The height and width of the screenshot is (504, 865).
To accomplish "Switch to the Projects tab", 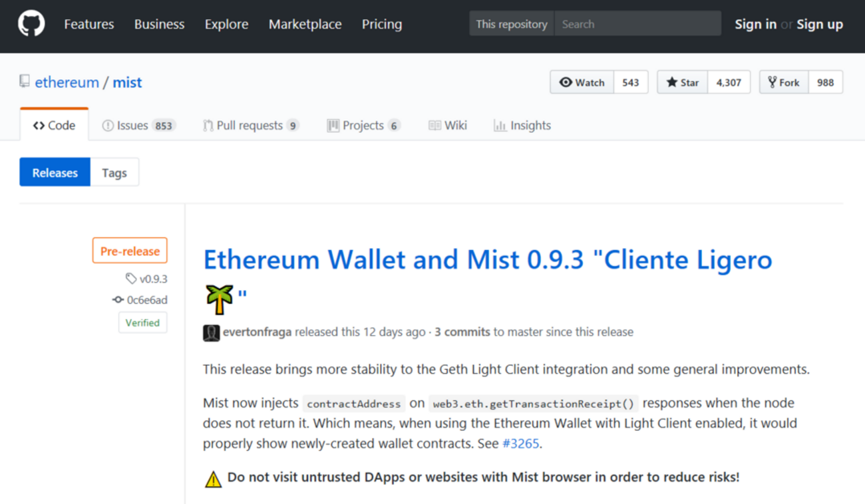I will pyautogui.click(x=363, y=124).
